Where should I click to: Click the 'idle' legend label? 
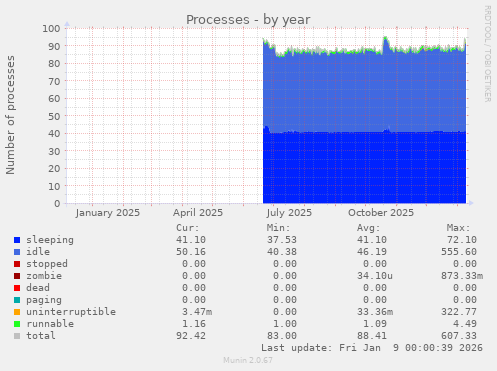pos(38,252)
